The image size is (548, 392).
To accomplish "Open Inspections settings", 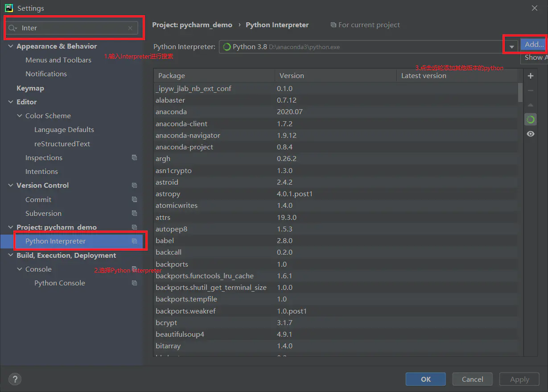I will tap(44, 157).
